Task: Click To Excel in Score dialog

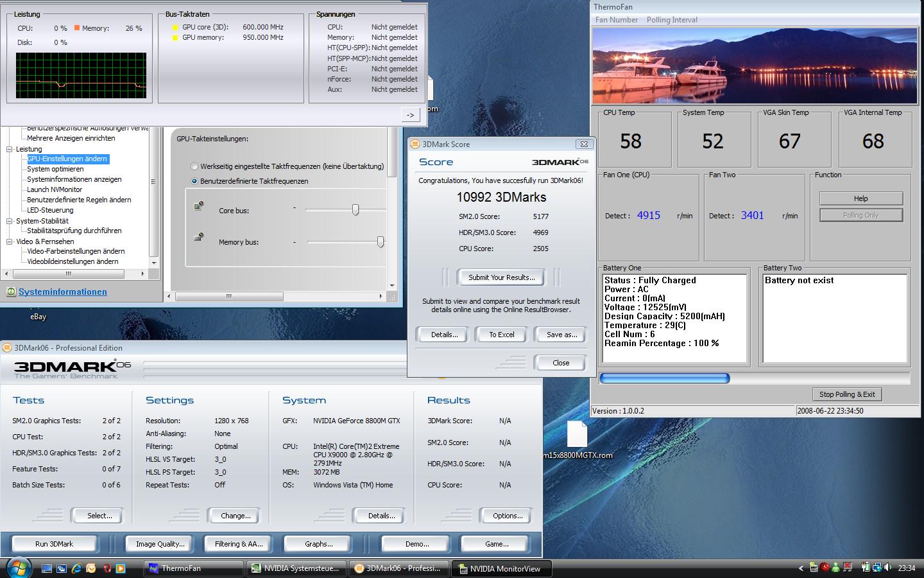Action: click(502, 335)
